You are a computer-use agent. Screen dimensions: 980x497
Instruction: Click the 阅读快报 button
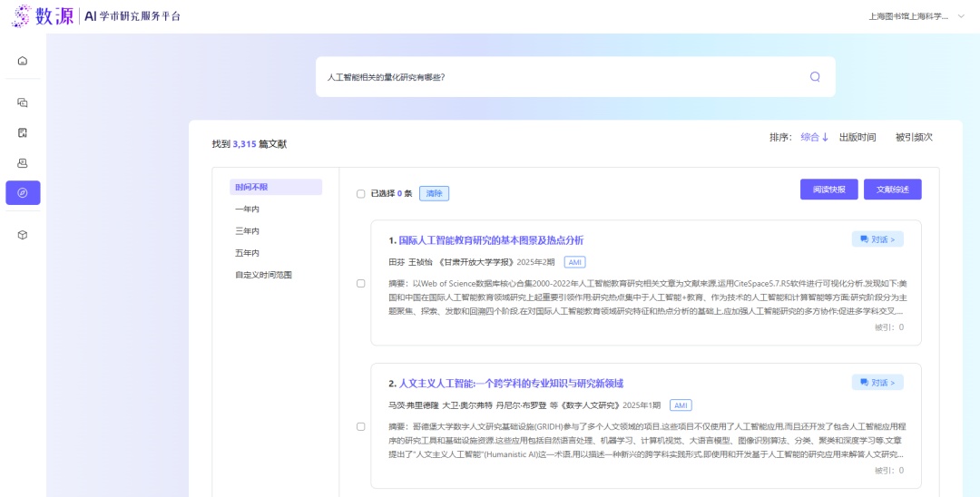pos(828,190)
